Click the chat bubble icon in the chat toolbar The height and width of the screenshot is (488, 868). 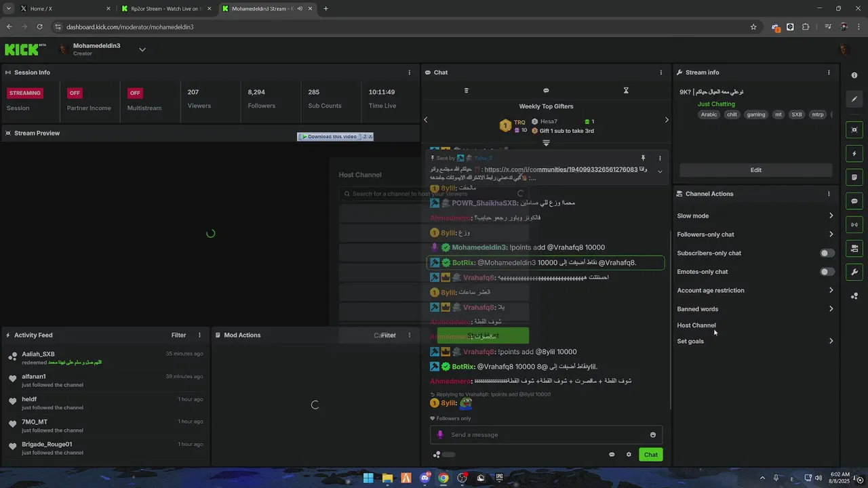point(546,91)
